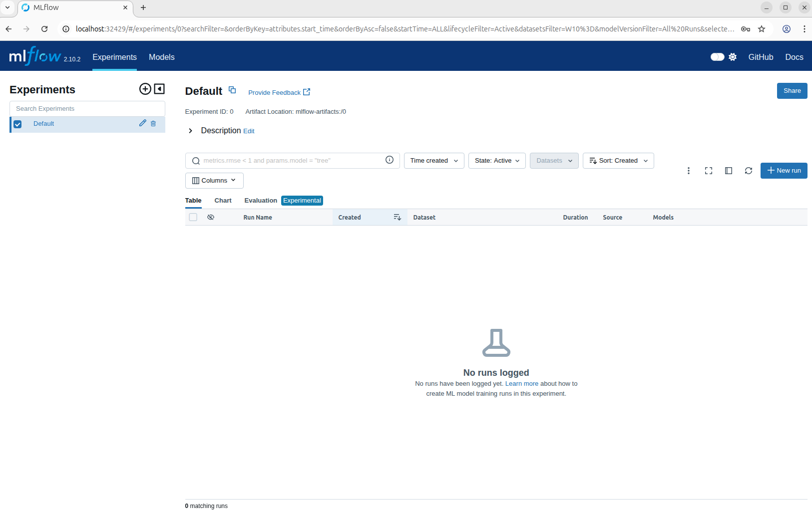Image resolution: width=812 pixels, height=518 pixels.
Task: Expand the runs table to fullscreen
Action: click(709, 171)
